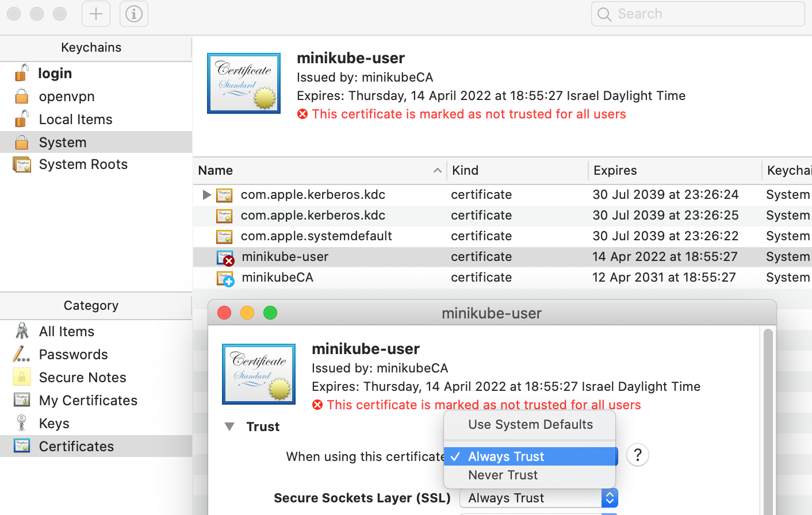Select the com.apple.systemdefault row name
The image size is (812, 515).
click(x=316, y=236)
